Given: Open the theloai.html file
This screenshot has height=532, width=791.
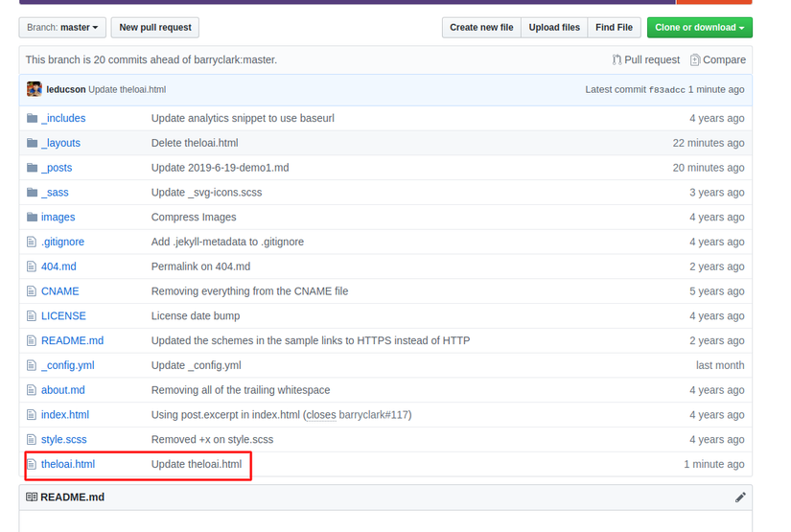Looking at the screenshot, I should click(68, 464).
